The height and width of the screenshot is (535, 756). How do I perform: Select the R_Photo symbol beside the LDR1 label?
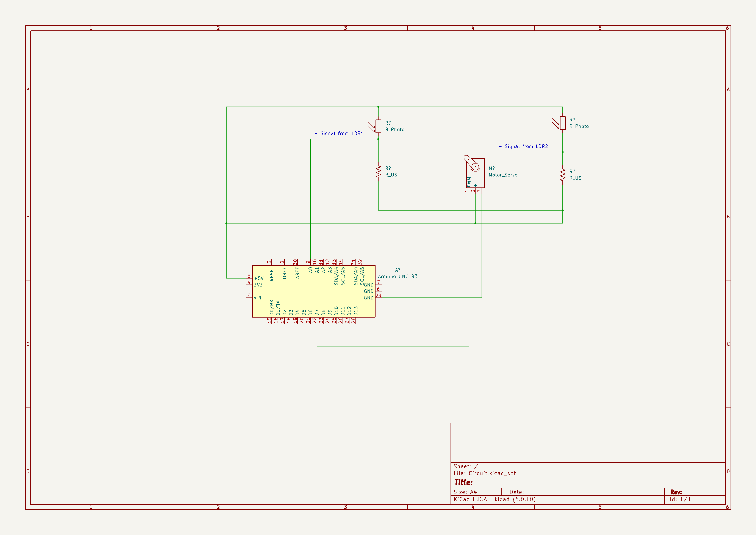click(378, 126)
